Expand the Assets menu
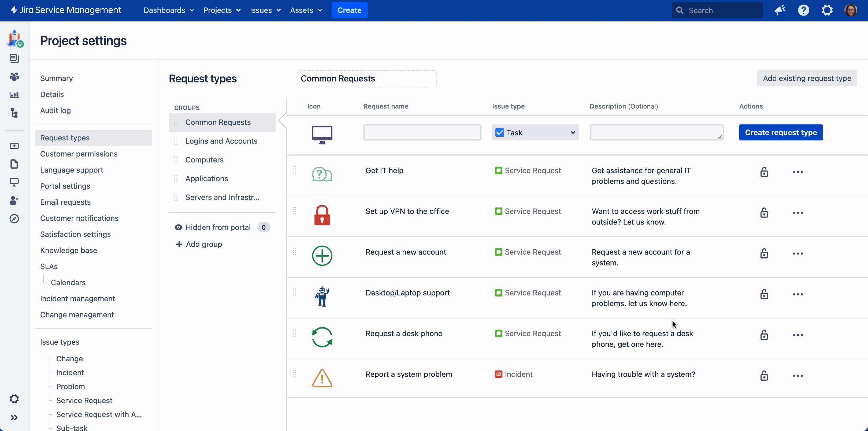Image resolution: width=868 pixels, height=431 pixels. 306,10
